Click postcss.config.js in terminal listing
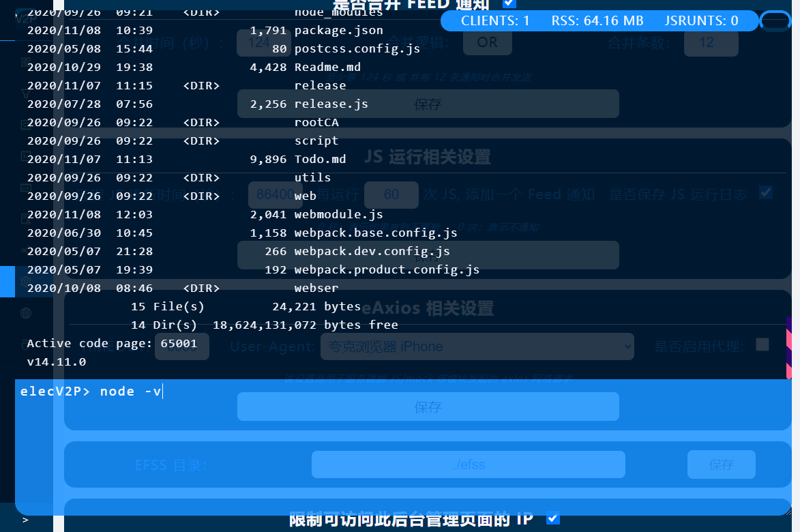The image size is (800, 532). click(x=357, y=49)
